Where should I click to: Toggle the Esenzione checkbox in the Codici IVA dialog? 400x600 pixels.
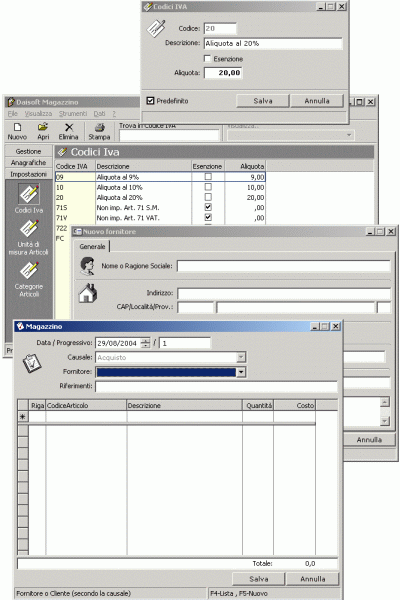coord(207,59)
